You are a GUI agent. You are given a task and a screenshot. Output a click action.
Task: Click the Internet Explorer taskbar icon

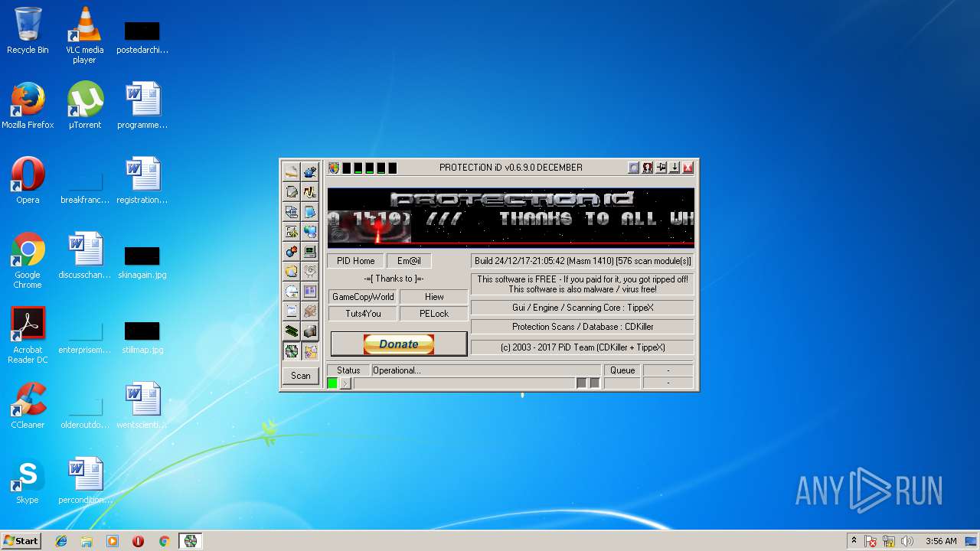pyautogui.click(x=61, y=541)
